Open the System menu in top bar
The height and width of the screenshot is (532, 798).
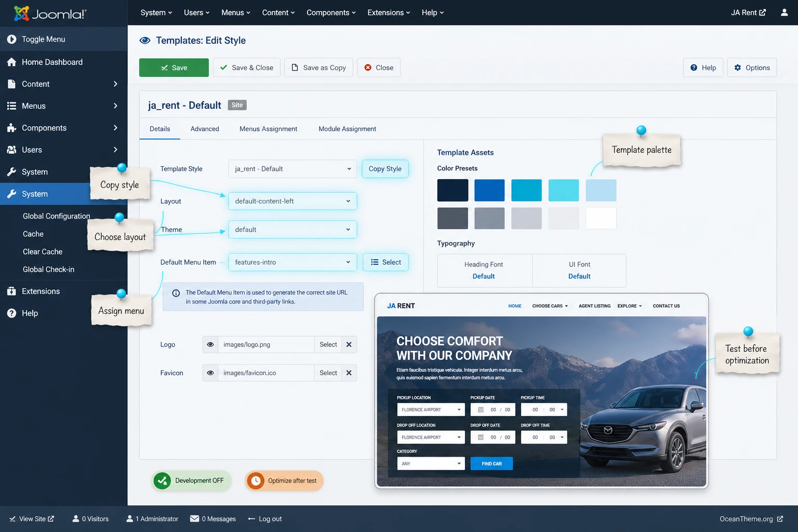[156, 12]
